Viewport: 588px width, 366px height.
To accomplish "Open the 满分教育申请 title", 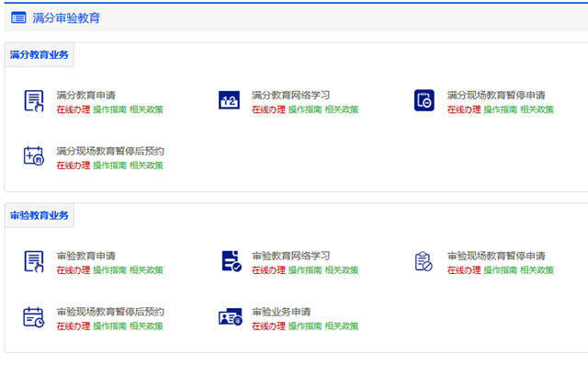I will click(85, 95).
